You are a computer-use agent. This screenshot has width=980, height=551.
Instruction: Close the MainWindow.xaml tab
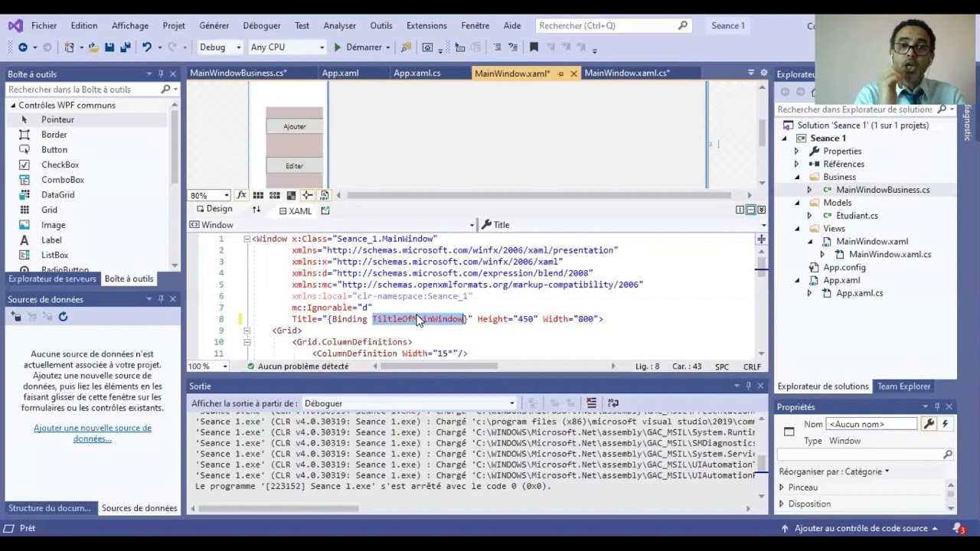573,73
